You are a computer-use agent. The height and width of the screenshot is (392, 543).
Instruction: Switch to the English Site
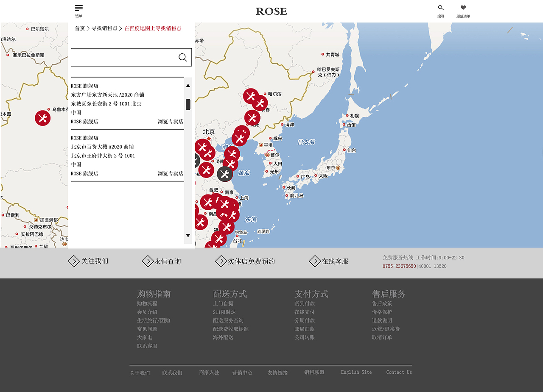point(356,372)
